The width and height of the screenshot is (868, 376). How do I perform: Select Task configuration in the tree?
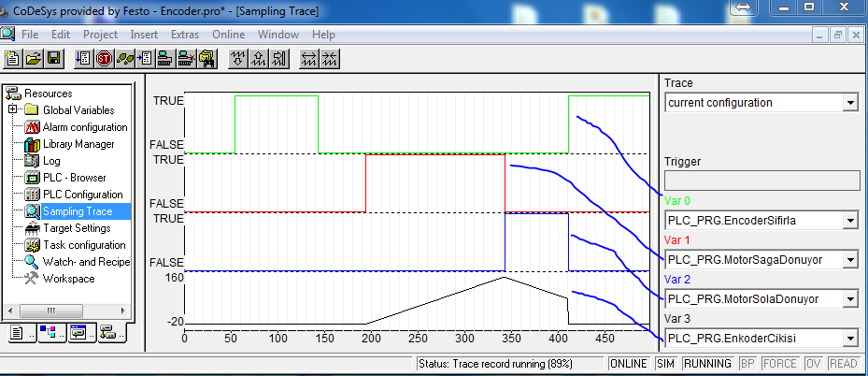coord(84,245)
